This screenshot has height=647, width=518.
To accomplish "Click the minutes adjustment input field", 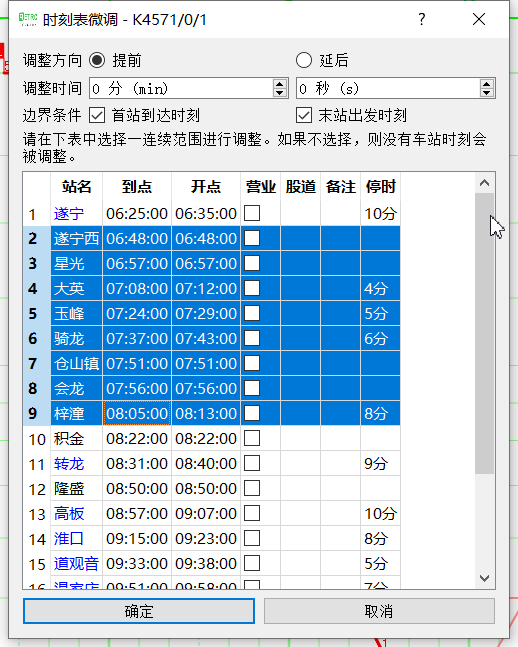I will point(181,88).
